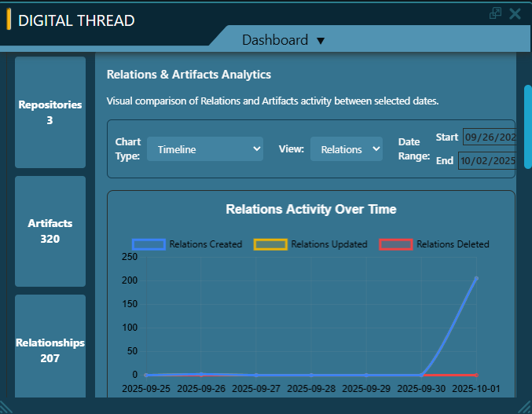Image resolution: width=532 pixels, height=414 pixels.
Task: Click the blue Relations Created color swatch
Action: (149, 244)
